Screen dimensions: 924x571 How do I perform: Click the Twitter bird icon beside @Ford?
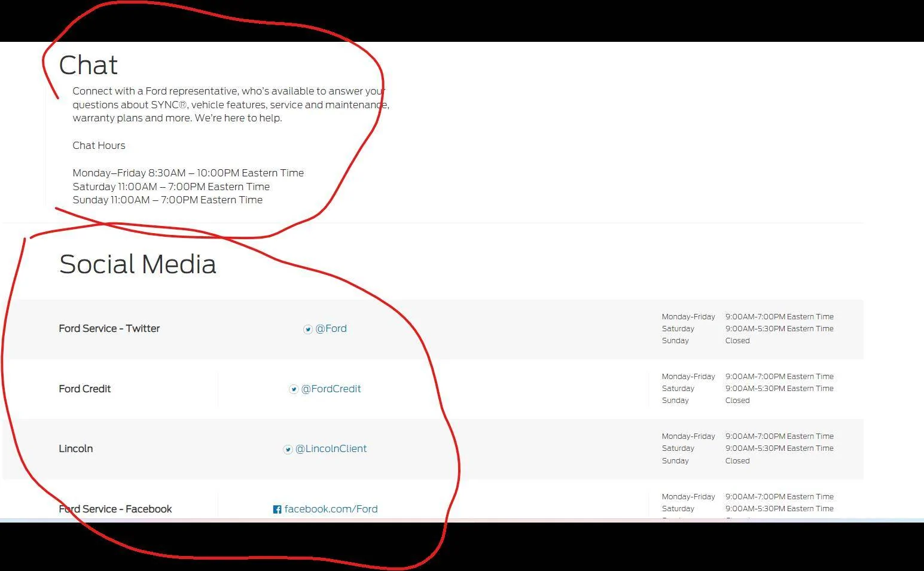pos(308,329)
